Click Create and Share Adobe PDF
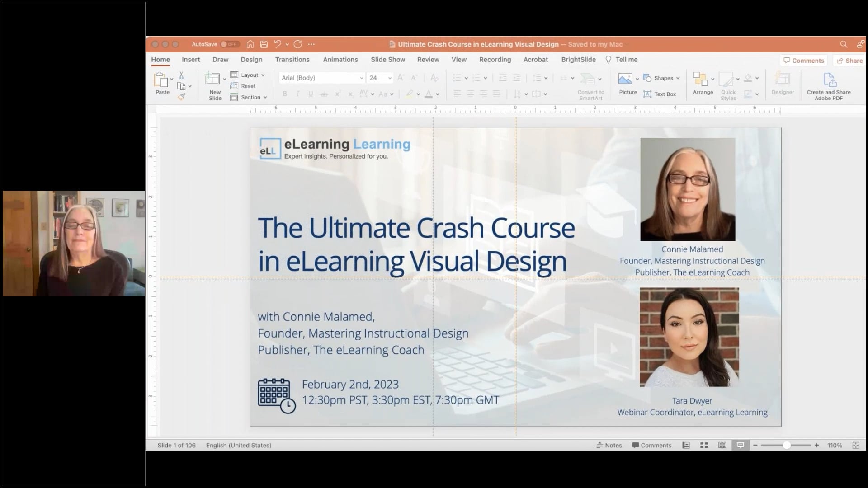 [x=829, y=85]
